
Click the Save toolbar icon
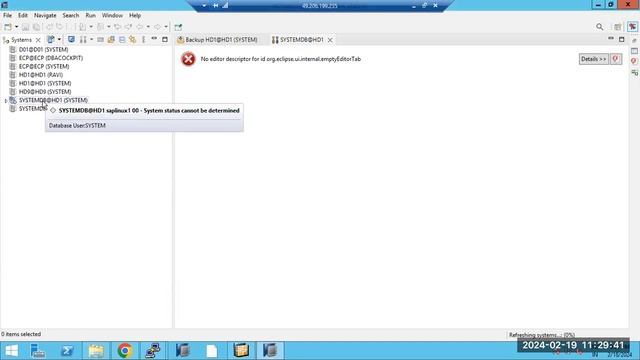pyautogui.click(x=25, y=27)
